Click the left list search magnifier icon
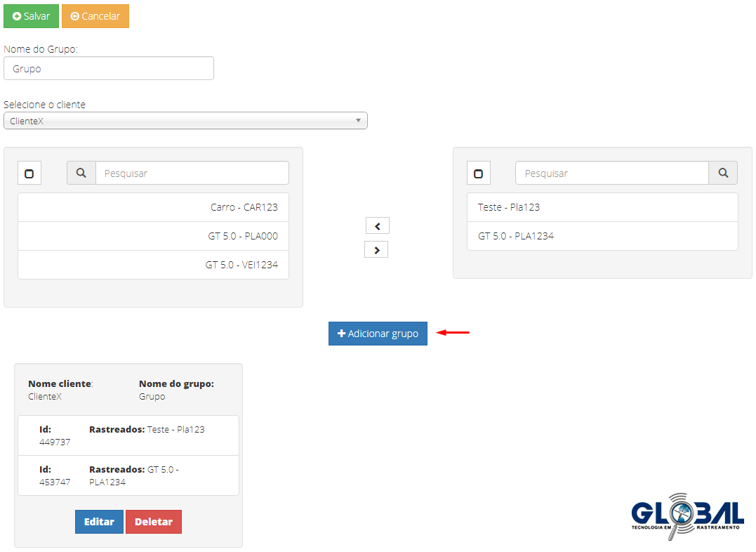 81,173
